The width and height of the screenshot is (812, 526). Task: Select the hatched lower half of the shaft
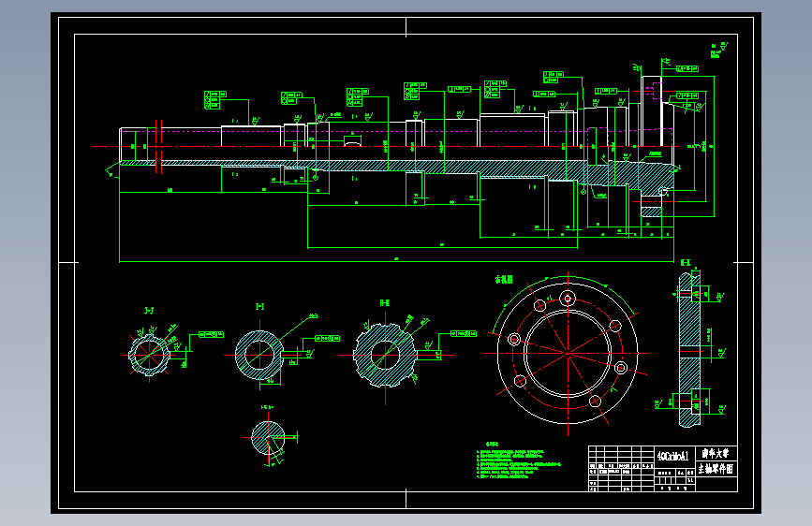coord(397,171)
